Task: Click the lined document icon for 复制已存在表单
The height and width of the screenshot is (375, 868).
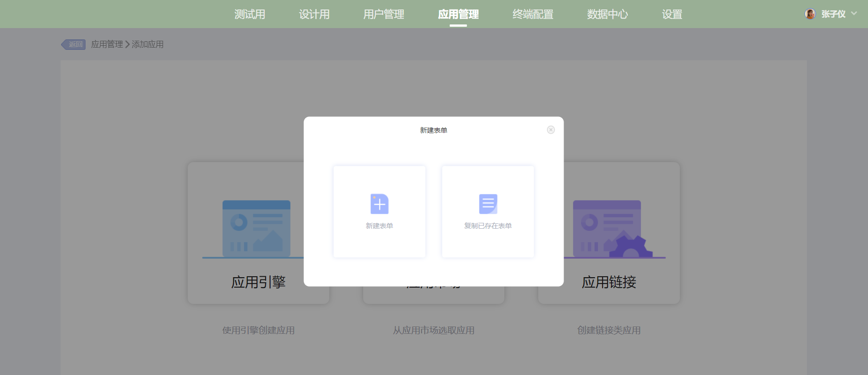Action: (x=488, y=204)
